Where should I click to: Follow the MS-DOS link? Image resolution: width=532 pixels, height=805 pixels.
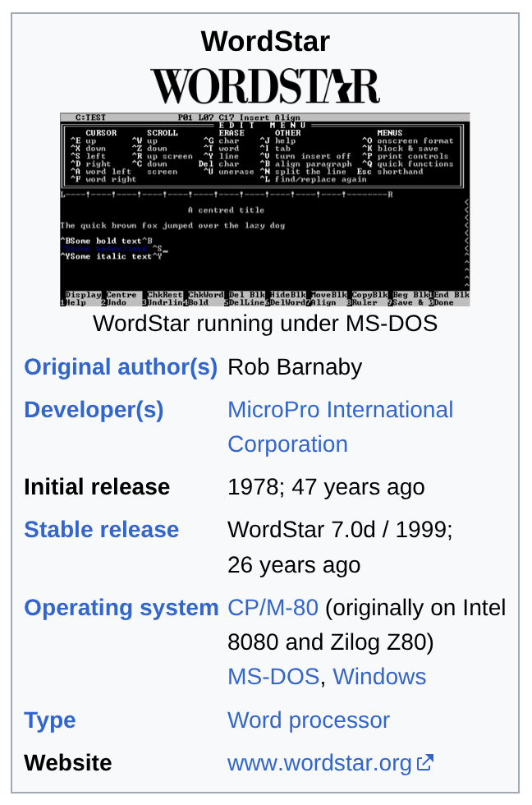(273, 677)
